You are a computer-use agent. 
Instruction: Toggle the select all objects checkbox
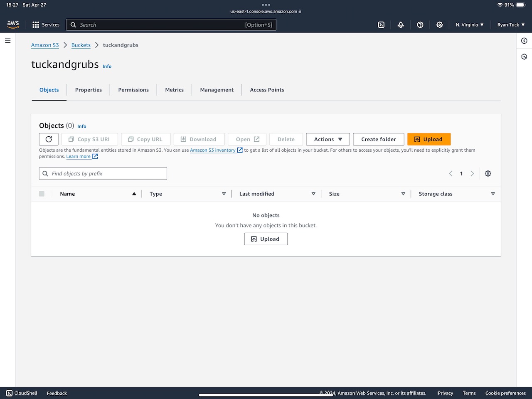(42, 194)
